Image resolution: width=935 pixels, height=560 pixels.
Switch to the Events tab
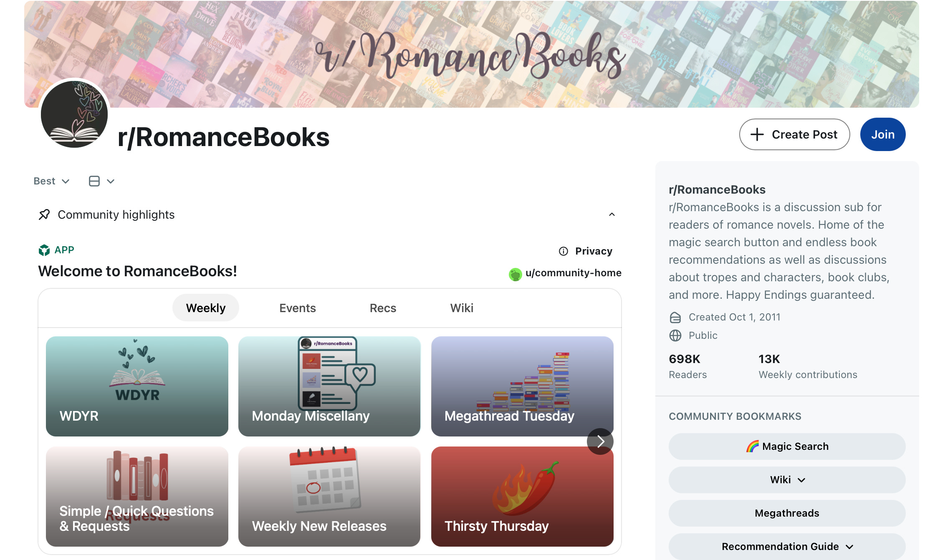(297, 308)
